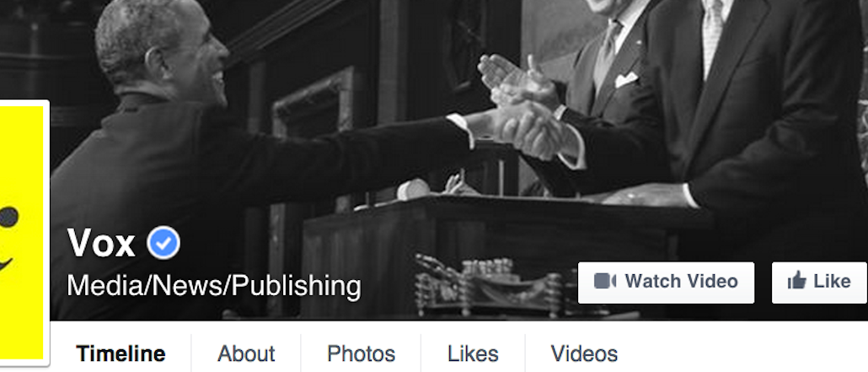The height and width of the screenshot is (372, 868).
Task: Switch to the Timeline tab
Action: click(121, 353)
